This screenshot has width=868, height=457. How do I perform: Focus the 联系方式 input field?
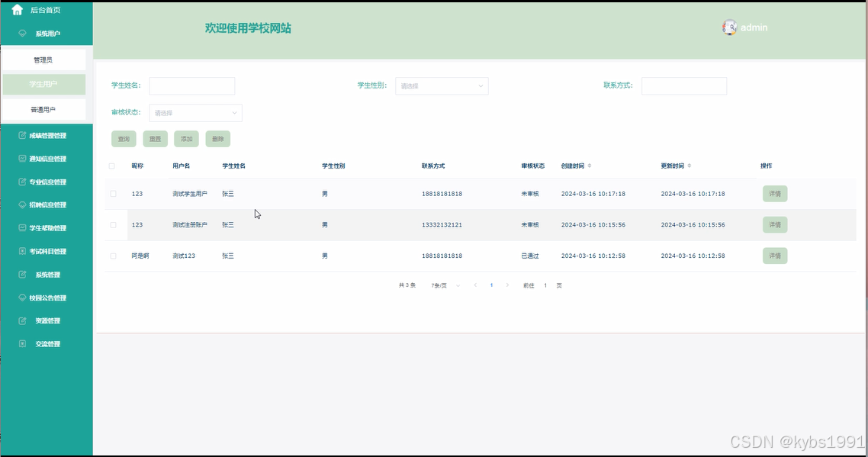tap(684, 86)
